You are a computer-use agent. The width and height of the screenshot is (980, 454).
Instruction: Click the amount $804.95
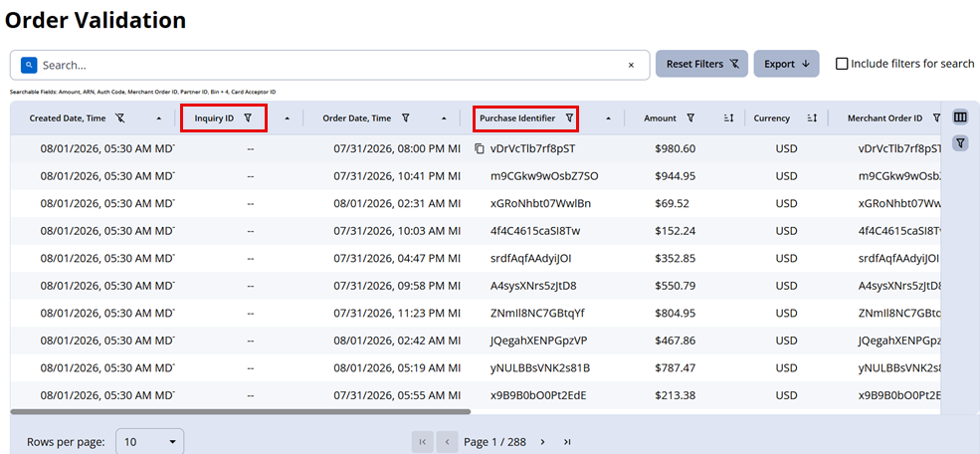(x=676, y=314)
